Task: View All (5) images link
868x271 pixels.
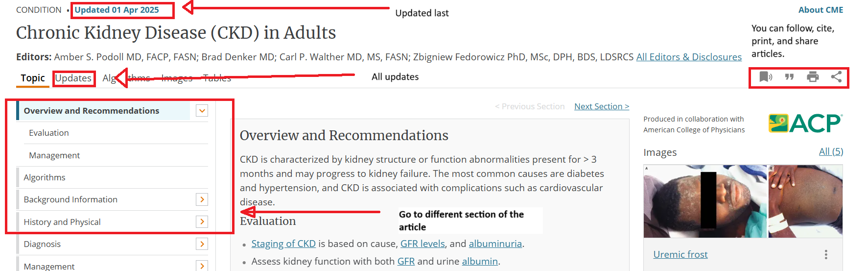Action: (831, 151)
